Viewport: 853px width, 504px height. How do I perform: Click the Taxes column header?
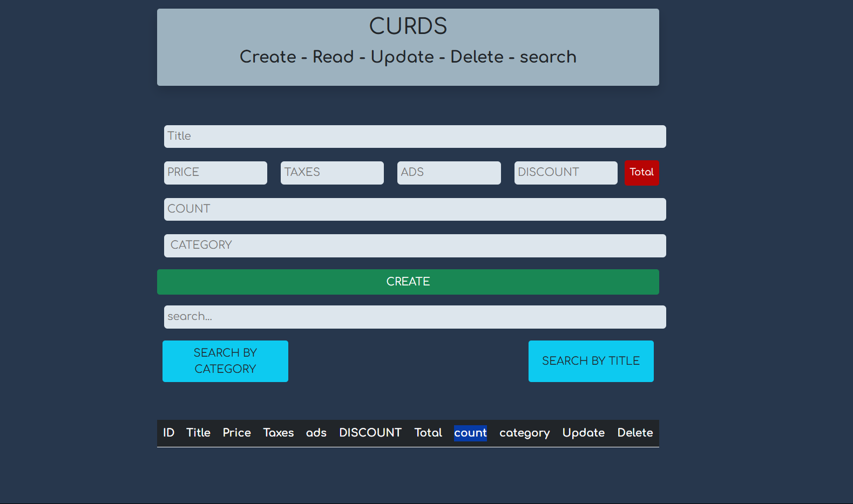[x=279, y=433]
